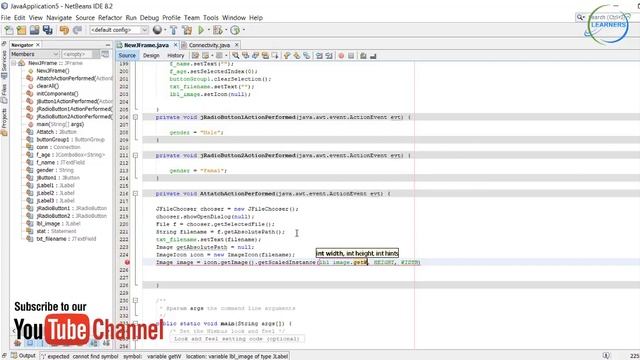Collapse code fold at line 216

pos(135,193)
